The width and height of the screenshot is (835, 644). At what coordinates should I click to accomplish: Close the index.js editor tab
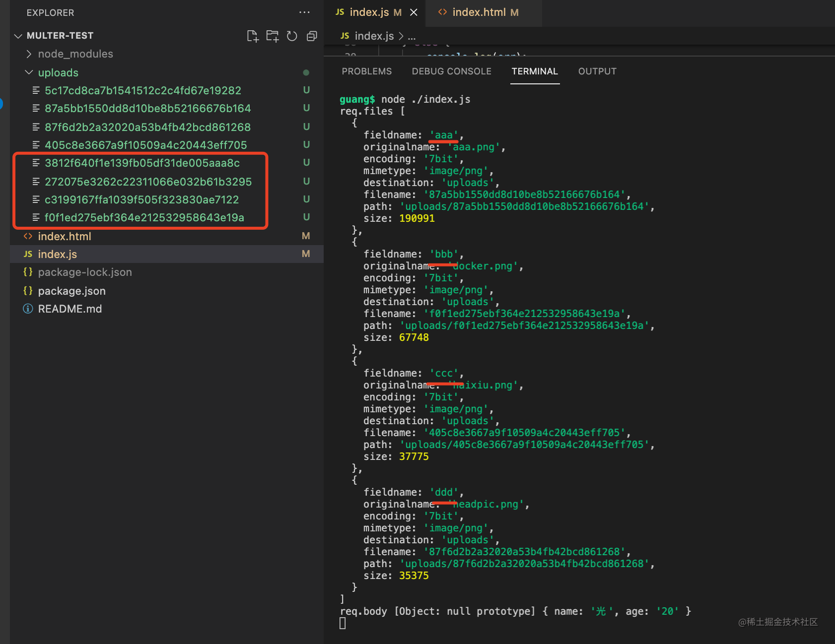414,12
